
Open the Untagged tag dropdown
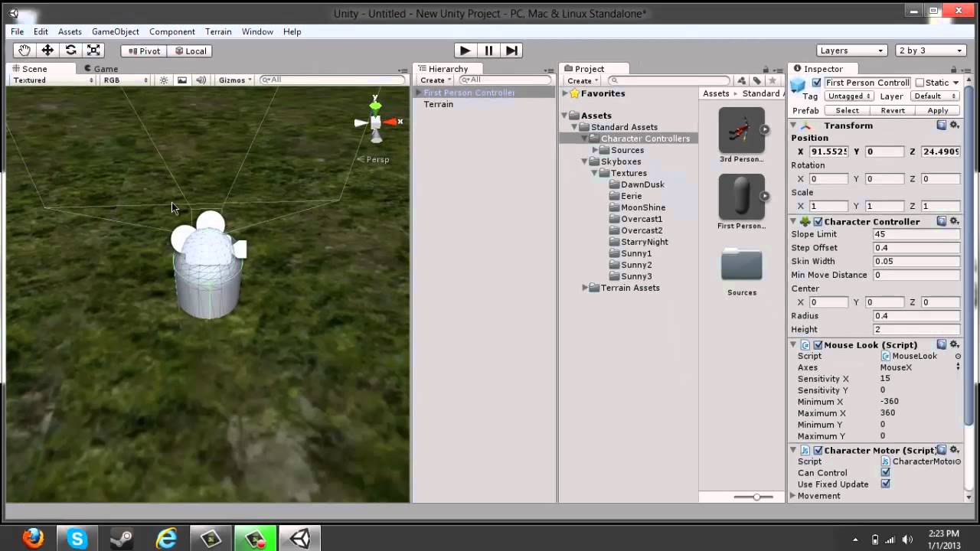click(x=849, y=96)
